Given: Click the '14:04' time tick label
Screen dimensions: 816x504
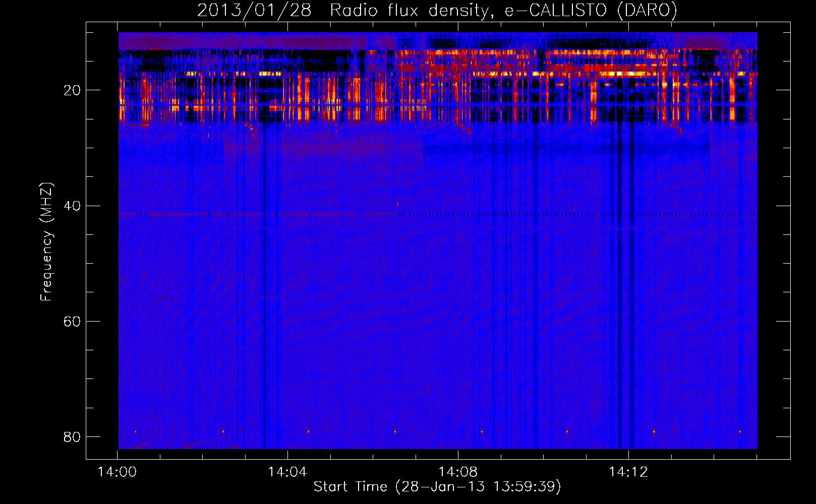Looking at the screenshot, I should coord(287,472).
